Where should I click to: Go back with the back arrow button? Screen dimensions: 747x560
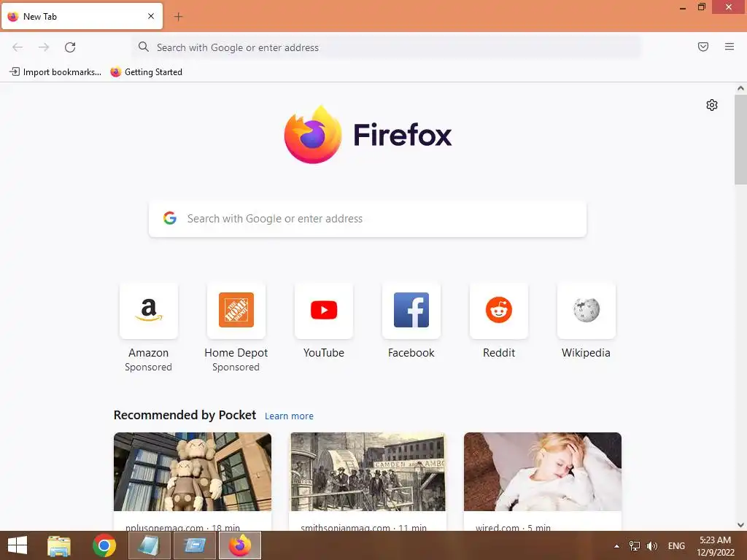18,47
